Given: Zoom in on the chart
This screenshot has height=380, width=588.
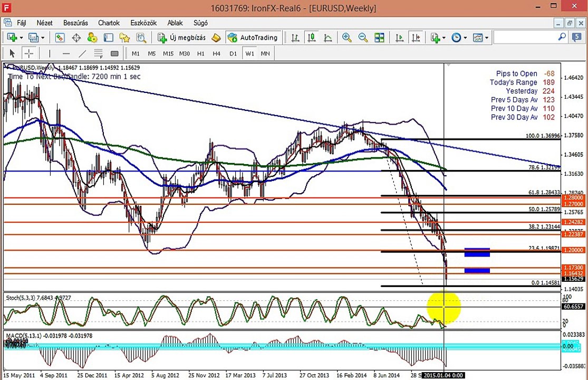Looking at the screenshot, I should (x=346, y=37).
